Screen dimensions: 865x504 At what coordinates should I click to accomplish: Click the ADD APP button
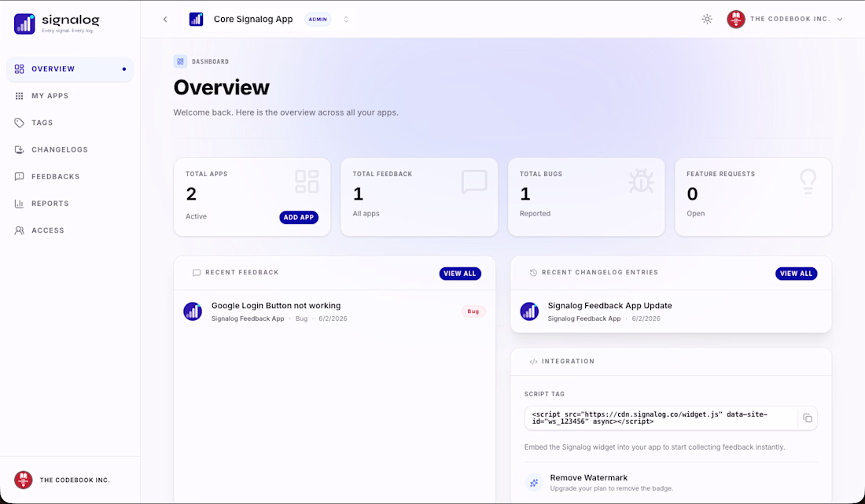[x=299, y=217]
